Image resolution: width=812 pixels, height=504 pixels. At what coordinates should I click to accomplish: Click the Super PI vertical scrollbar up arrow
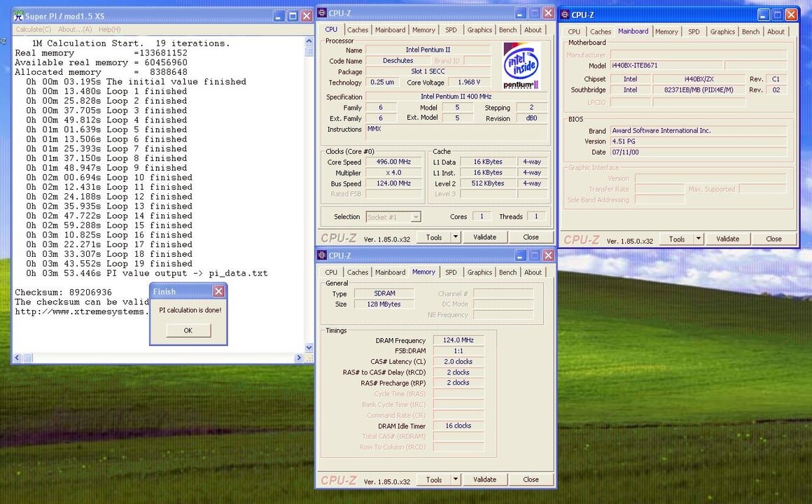[309, 41]
